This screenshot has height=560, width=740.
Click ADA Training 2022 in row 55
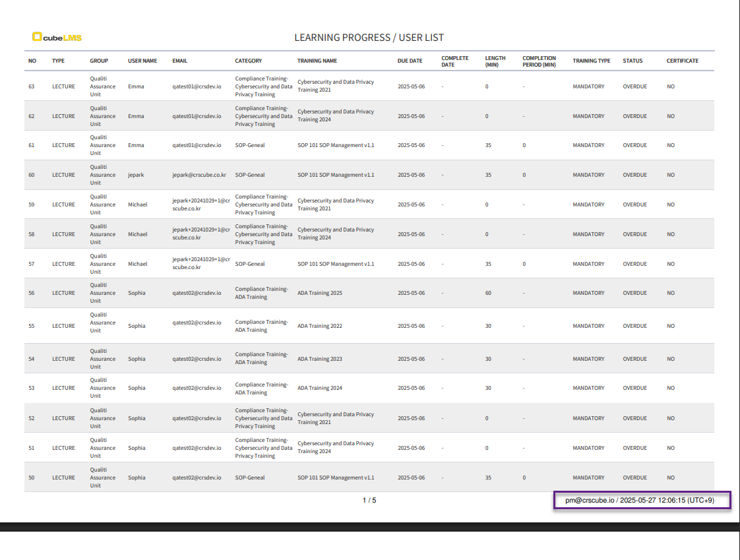pos(319,326)
